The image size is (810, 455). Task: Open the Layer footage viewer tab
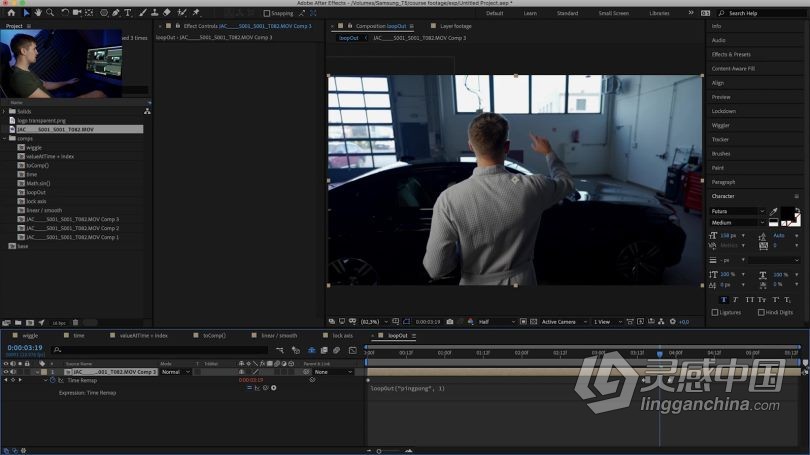[x=456, y=26]
